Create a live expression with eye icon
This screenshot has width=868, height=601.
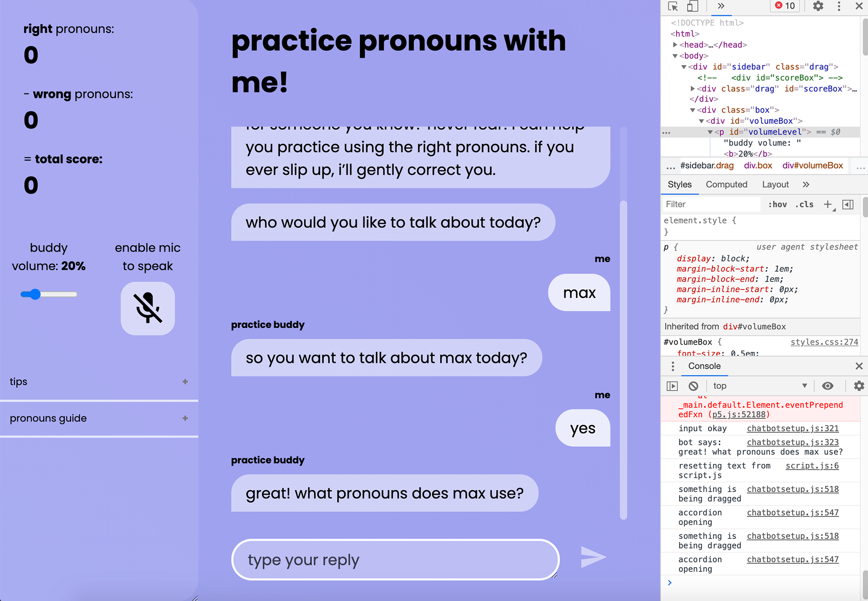click(827, 386)
